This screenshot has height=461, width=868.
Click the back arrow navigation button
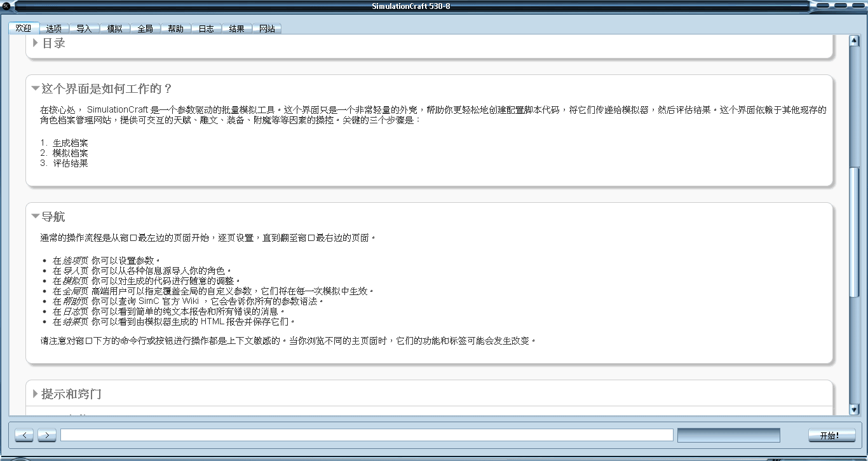[x=24, y=436]
